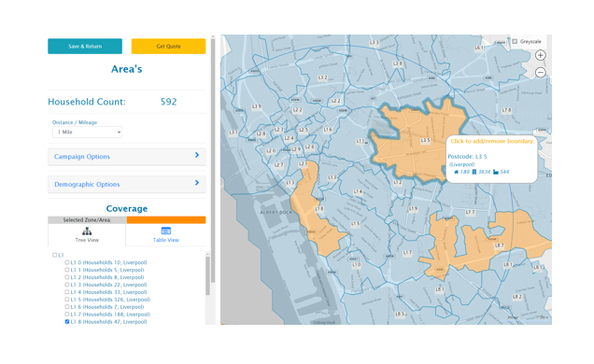Click the Get Quote button

tap(168, 46)
